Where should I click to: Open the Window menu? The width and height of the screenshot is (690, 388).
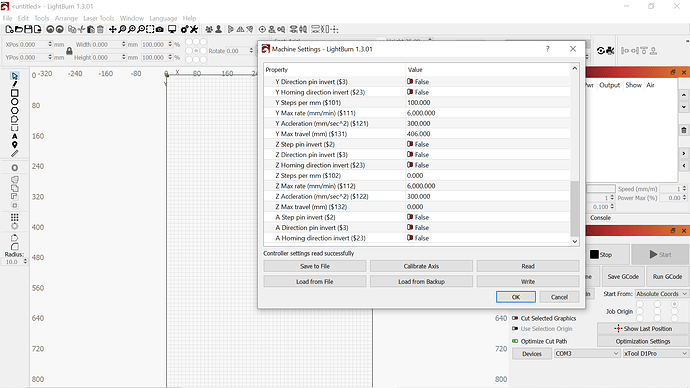(x=132, y=18)
